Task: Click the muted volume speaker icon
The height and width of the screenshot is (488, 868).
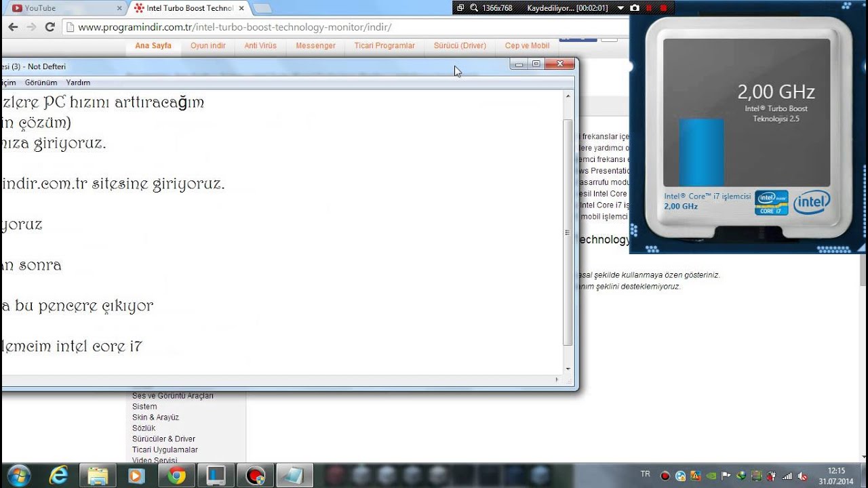Action: (803, 476)
